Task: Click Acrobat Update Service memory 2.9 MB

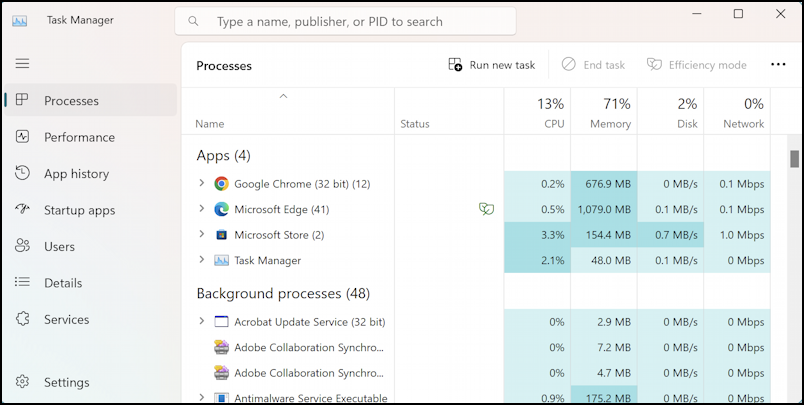Action: pos(604,322)
